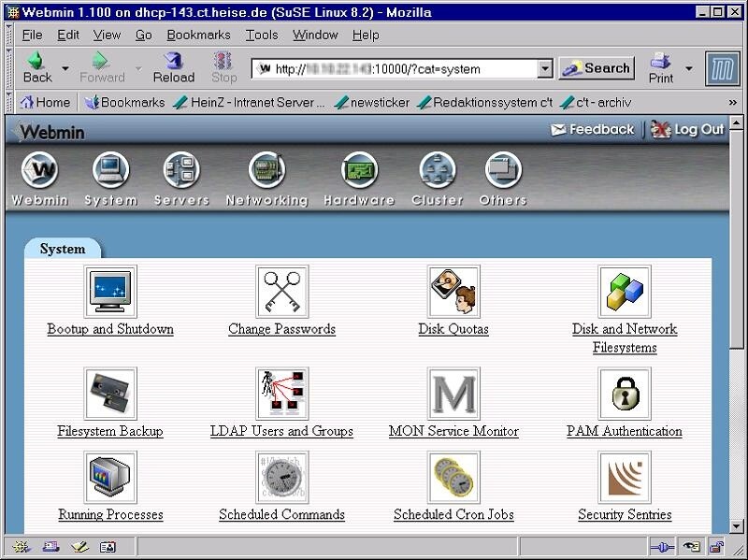Expand the bookmarks overflow chevron
This screenshot has width=748, height=560.
[732, 103]
